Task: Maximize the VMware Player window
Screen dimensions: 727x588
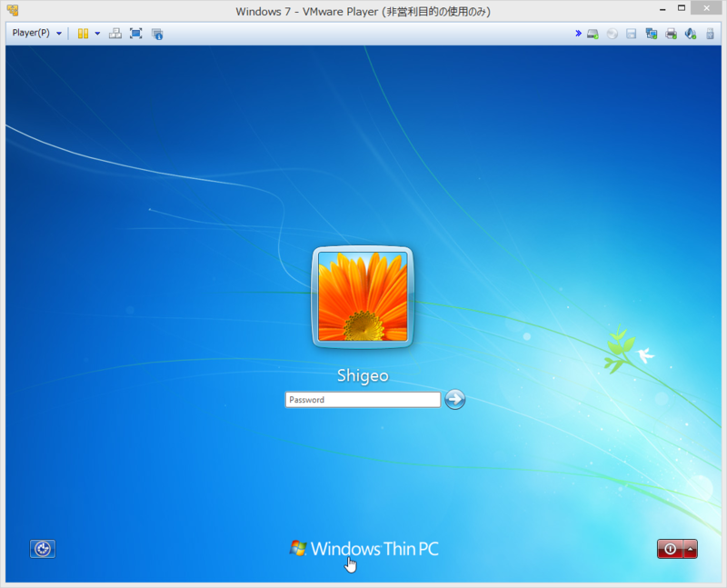Action: tap(681, 8)
